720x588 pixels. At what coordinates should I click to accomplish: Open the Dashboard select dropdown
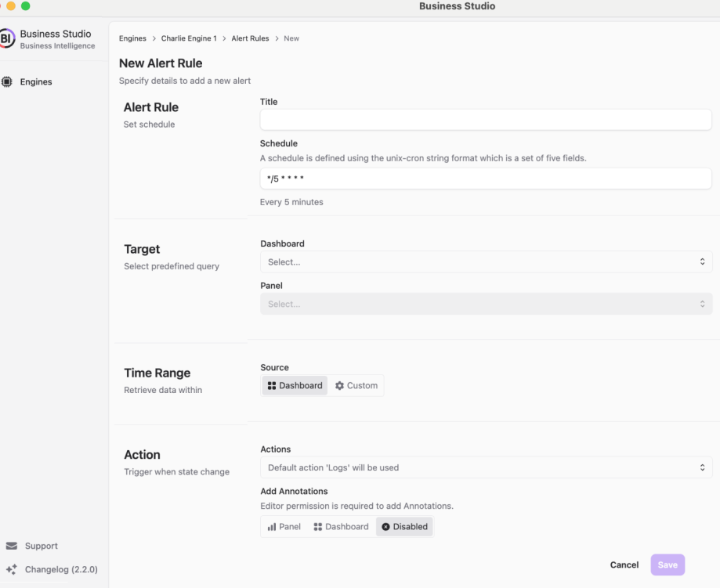tap(487, 262)
